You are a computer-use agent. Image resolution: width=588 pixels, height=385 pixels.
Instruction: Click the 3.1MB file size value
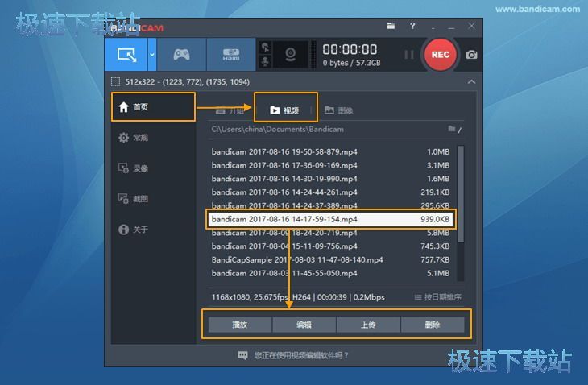tap(438, 165)
